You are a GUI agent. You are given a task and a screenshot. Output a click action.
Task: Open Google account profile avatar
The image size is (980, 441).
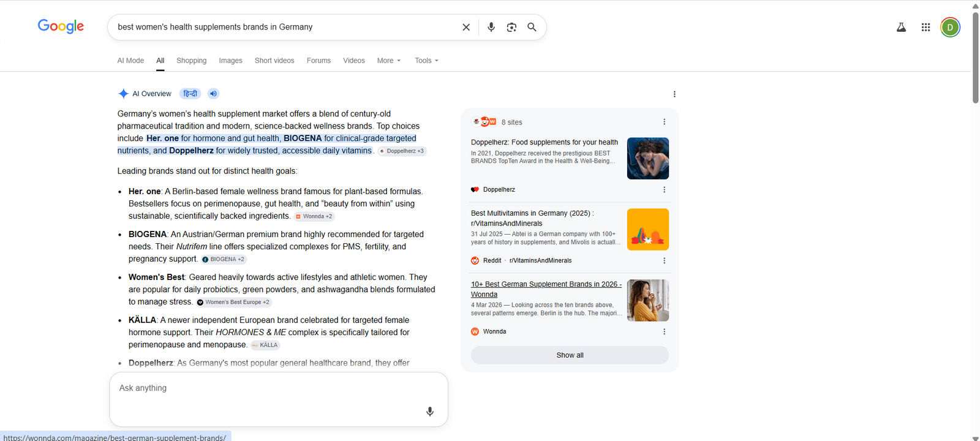(x=950, y=27)
